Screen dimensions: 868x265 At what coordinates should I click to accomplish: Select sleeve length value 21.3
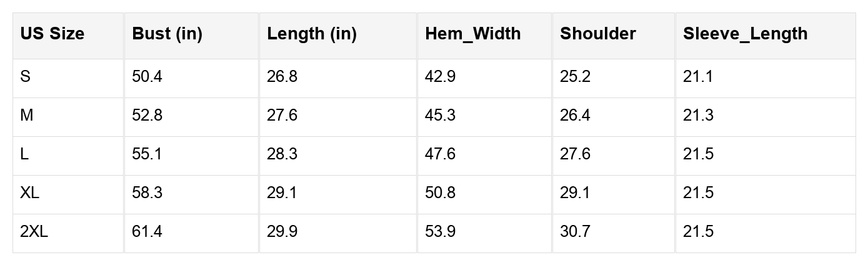click(x=698, y=116)
